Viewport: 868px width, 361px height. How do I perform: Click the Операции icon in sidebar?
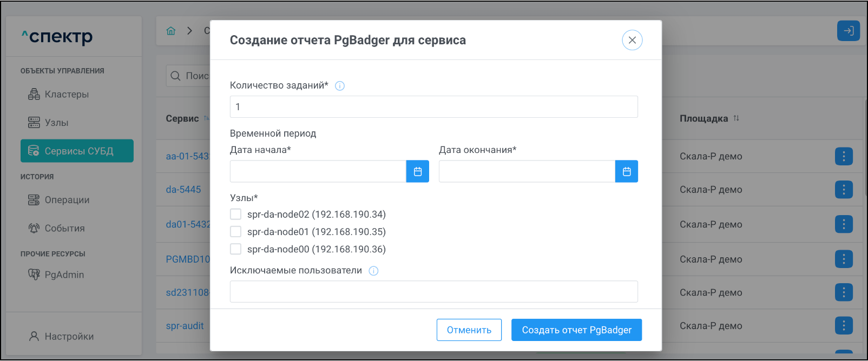34,200
